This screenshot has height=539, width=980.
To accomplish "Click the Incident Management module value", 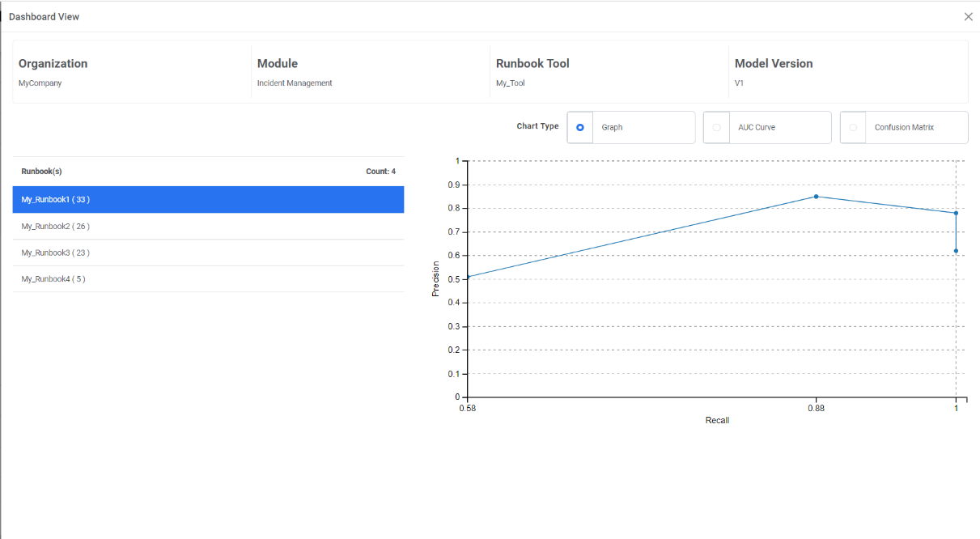I will (295, 83).
